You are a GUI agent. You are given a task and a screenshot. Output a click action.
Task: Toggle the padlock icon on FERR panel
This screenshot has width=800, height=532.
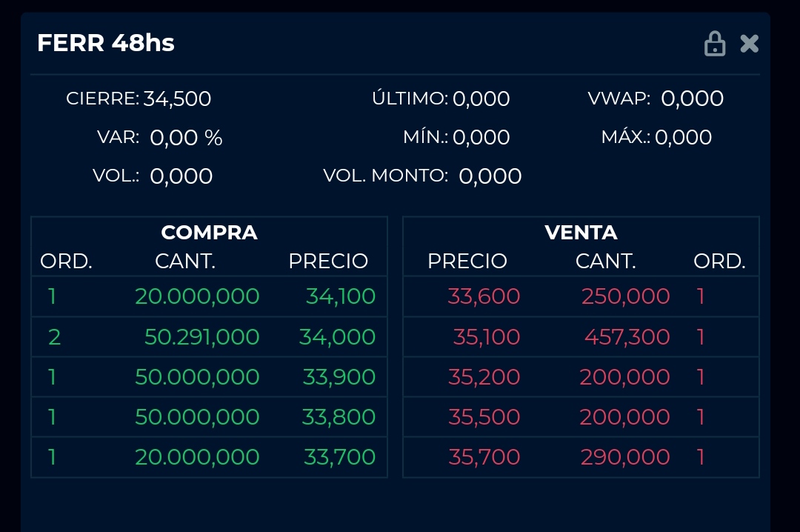(714, 44)
